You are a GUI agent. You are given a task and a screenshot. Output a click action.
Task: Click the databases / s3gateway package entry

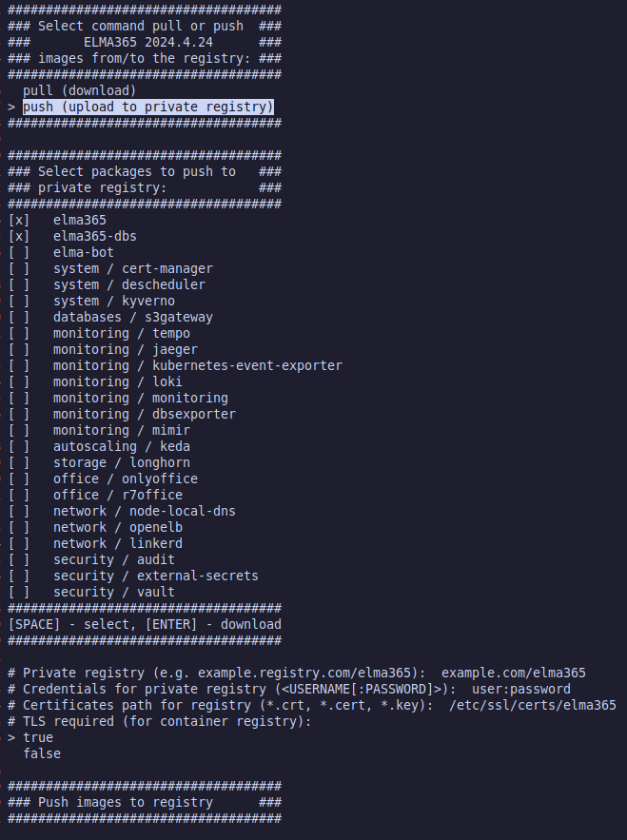click(133, 317)
